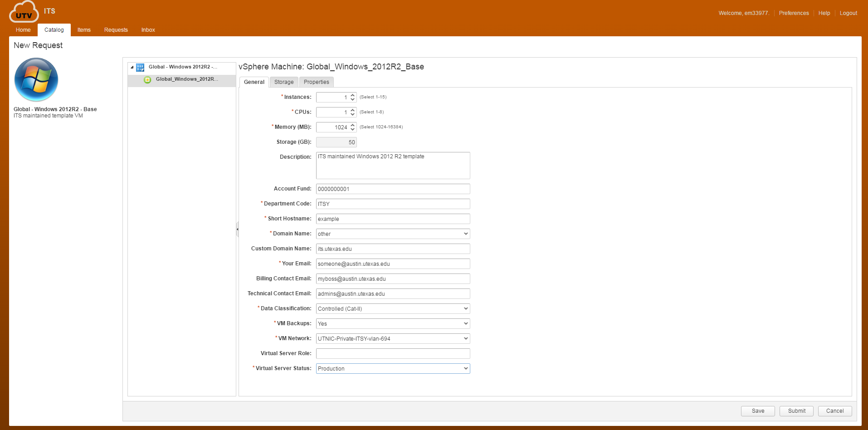This screenshot has height=430, width=868.
Task: Click the green VM icon next to Global_Windows_2012R...
Action: (147, 80)
